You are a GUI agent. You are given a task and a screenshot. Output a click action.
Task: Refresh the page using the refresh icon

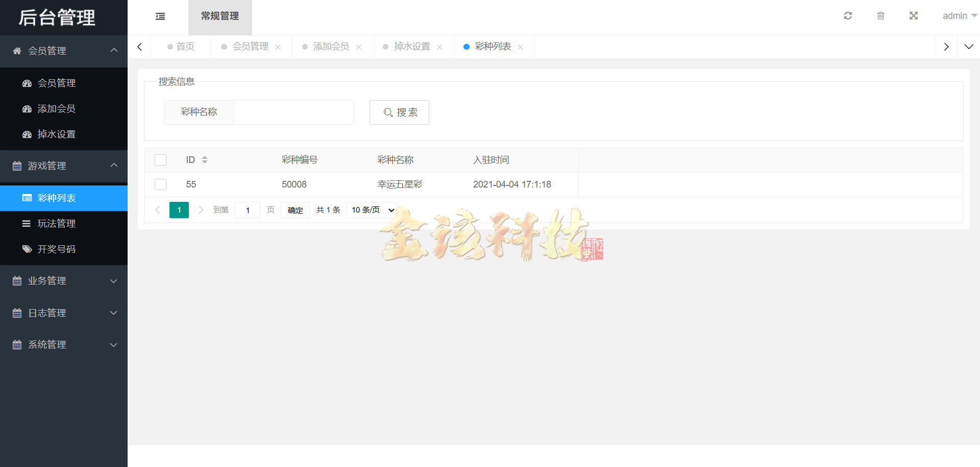pos(847,15)
